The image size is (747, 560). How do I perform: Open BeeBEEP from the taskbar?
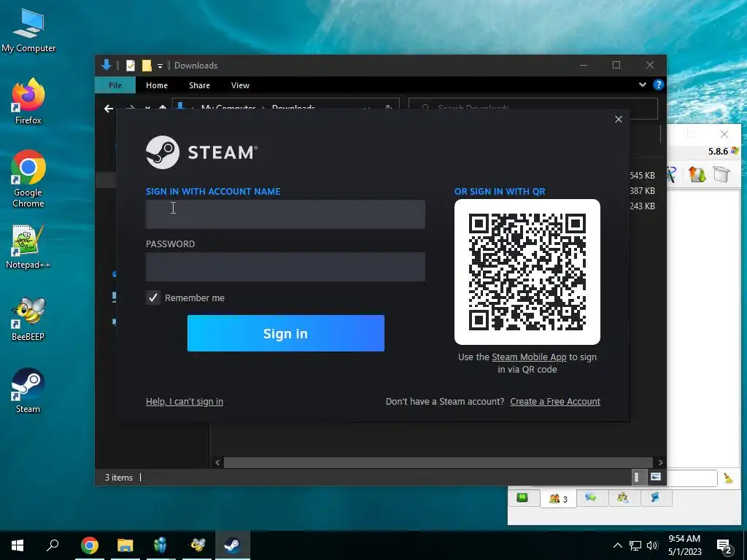point(197,545)
